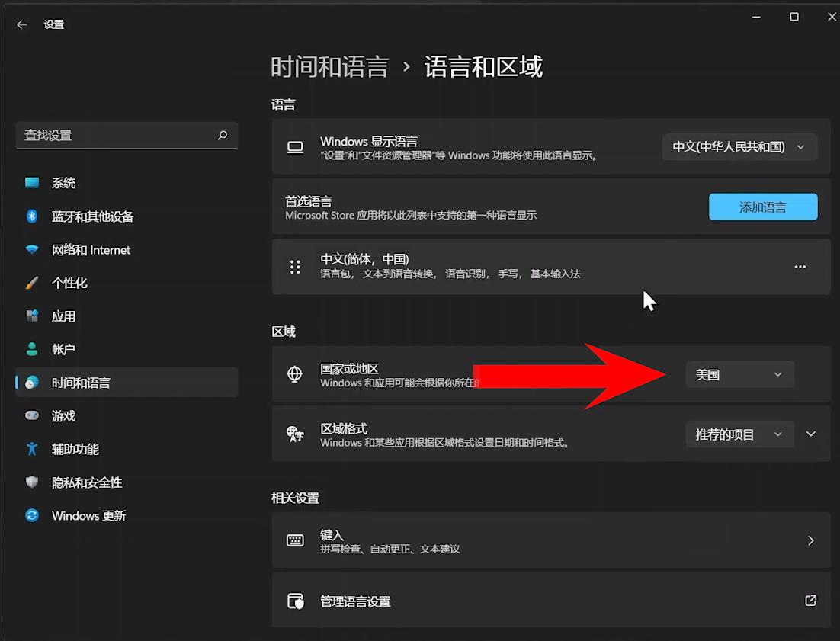Open the Windows 显示语言 dropdown
The height and width of the screenshot is (641, 840).
(x=739, y=148)
